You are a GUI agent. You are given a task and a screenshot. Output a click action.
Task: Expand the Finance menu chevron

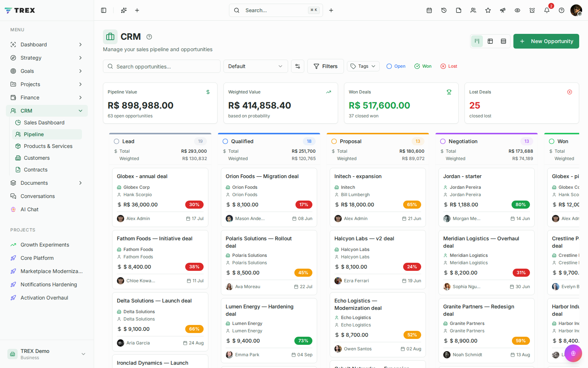pos(80,98)
